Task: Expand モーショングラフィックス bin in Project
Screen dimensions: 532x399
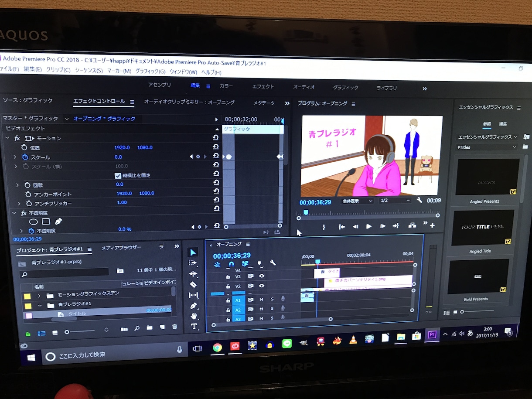Action: [x=38, y=296]
